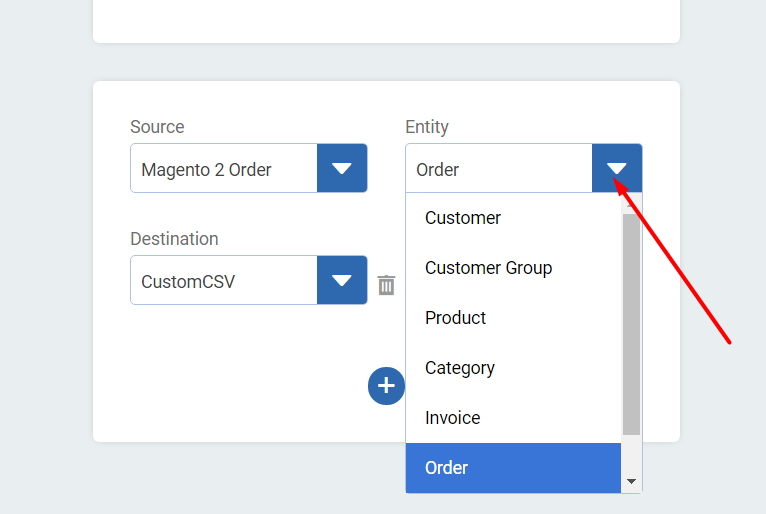Viewport: 766px width, 514px height.
Task: Click the Entity list scrollbar thumb
Action: click(x=631, y=324)
